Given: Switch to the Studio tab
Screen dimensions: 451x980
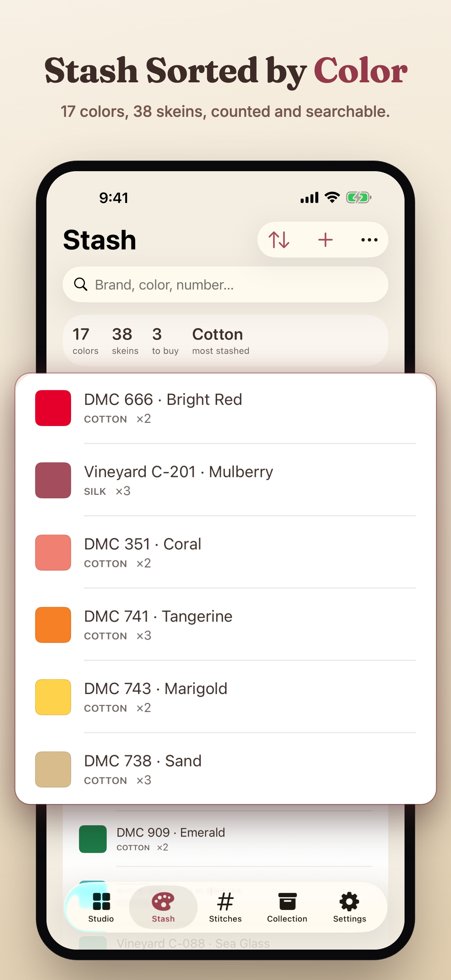Looking at the screenshot, I should 101,907.
